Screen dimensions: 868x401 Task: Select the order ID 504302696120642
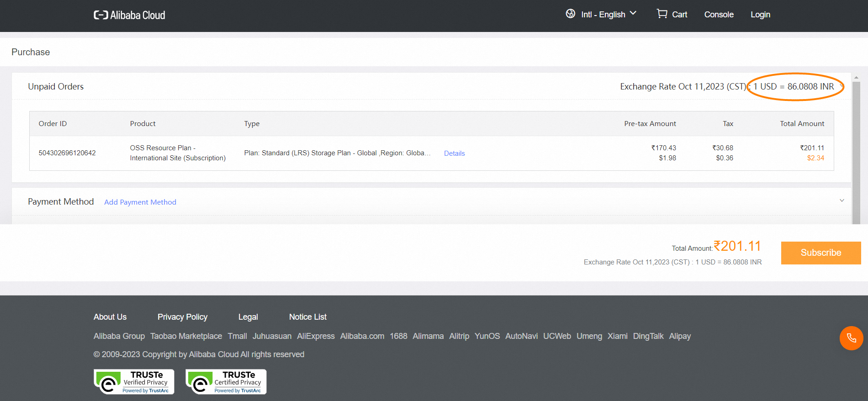click(x=67, y=153)
